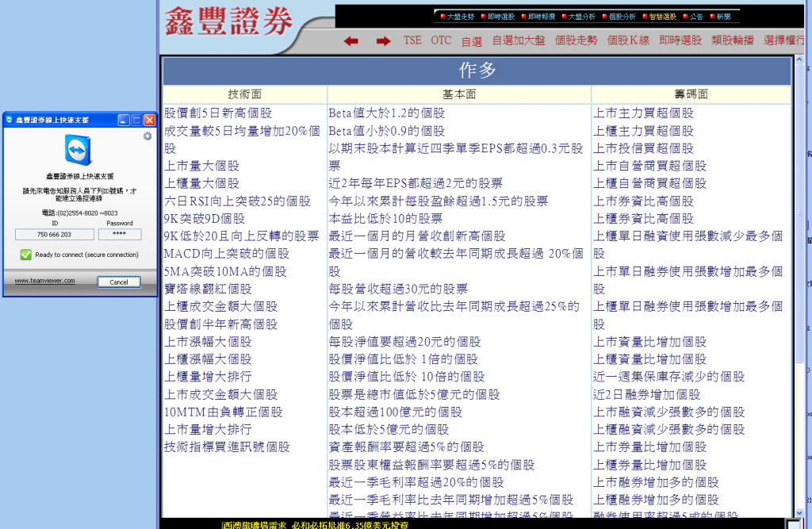
Task: Open 上市主力買超個股 link
Action: coord(643,113)
